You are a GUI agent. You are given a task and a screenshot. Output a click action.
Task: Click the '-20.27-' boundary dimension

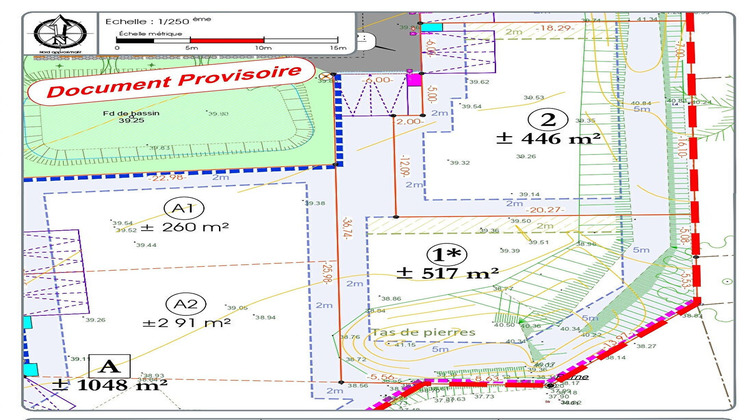[x=545, y=210]
